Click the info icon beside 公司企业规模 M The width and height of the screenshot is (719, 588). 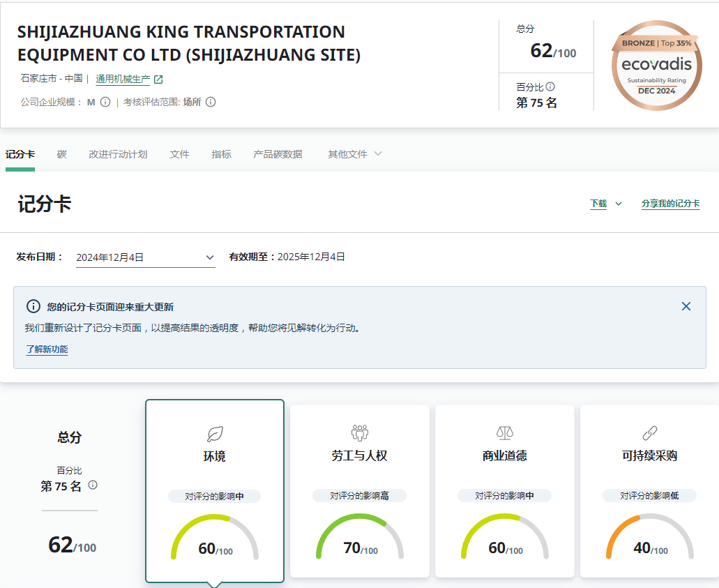click(x=105, y=102)
